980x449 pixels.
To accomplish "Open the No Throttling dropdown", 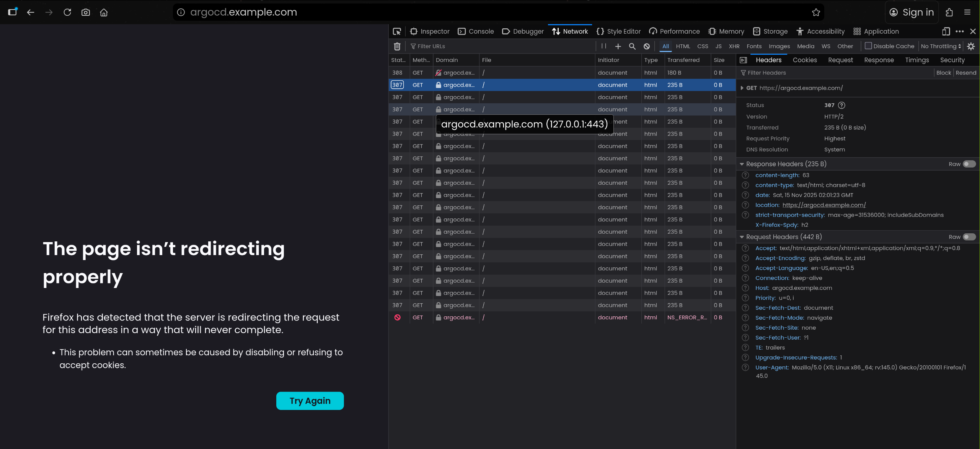I will [941, 46].
